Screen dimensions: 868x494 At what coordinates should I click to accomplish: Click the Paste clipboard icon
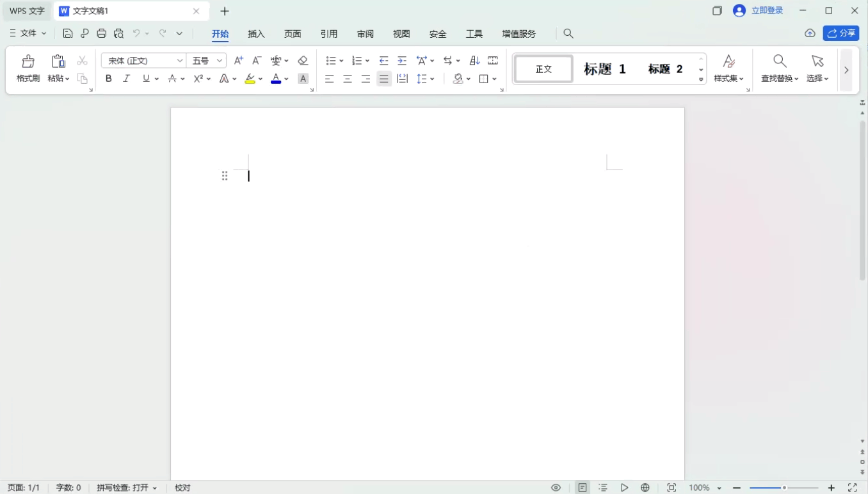tap(58, 61)
